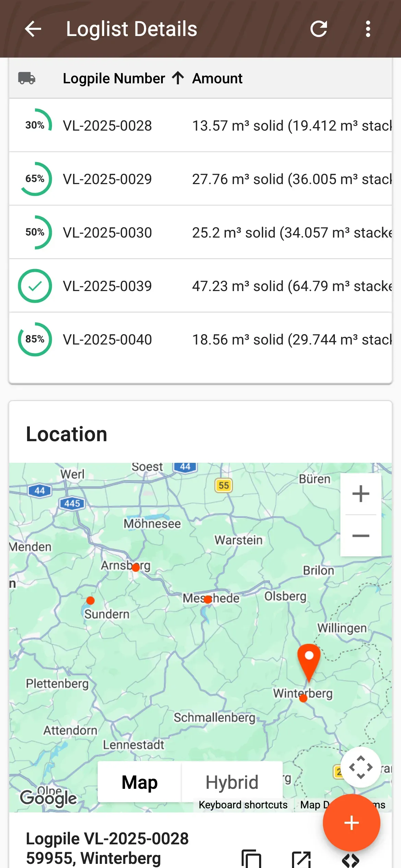The height and width of the screenshot is (868, 401).
Task: Click the Loglist Details title
Action: click(x=132, y=29)
